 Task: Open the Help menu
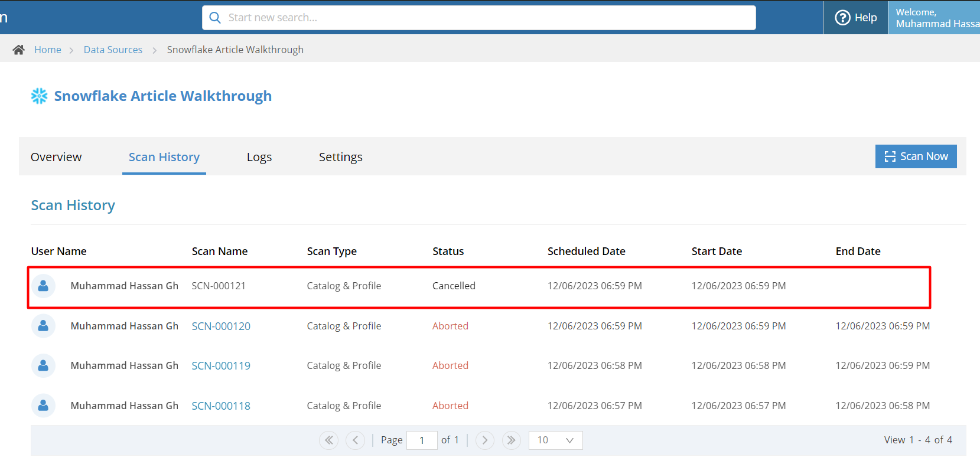point(855,18)
